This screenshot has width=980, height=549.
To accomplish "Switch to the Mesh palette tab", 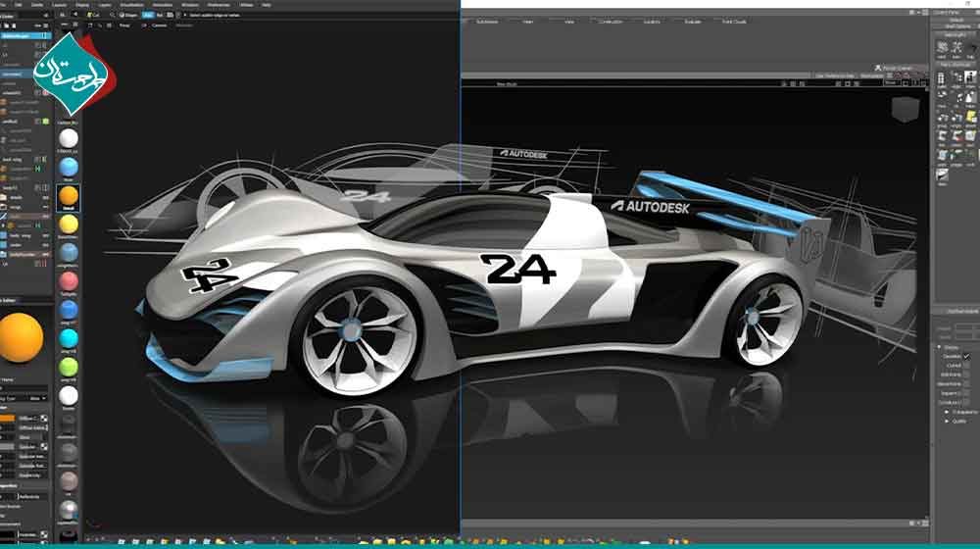I will coord(528,22).
